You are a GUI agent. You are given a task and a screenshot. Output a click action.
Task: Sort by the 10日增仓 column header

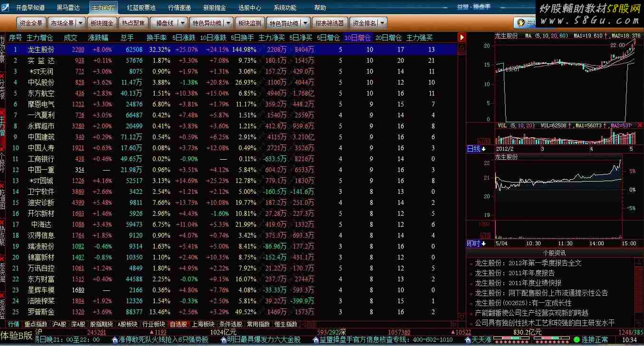[358, 38]
